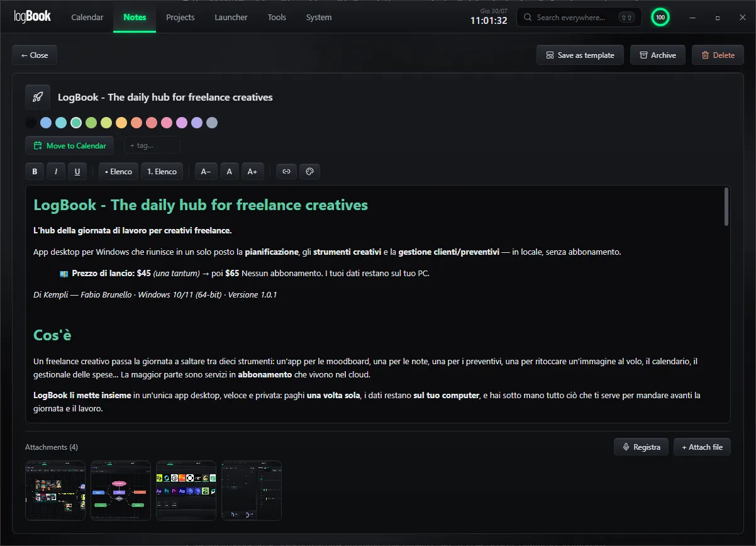This screenshot has height=546, width=756.
Task: Click the rocket note icon button
Action: [x=38, y=97]
